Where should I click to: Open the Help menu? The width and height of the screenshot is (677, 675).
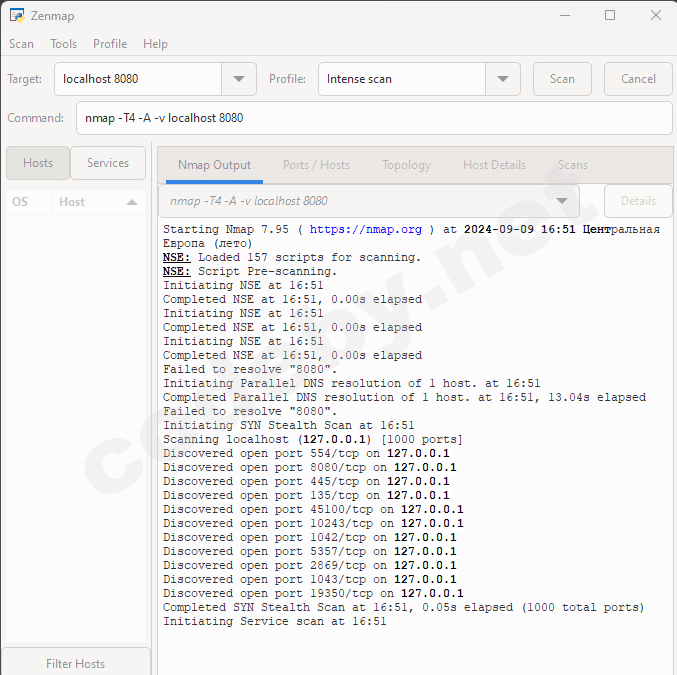pos(155,44)
